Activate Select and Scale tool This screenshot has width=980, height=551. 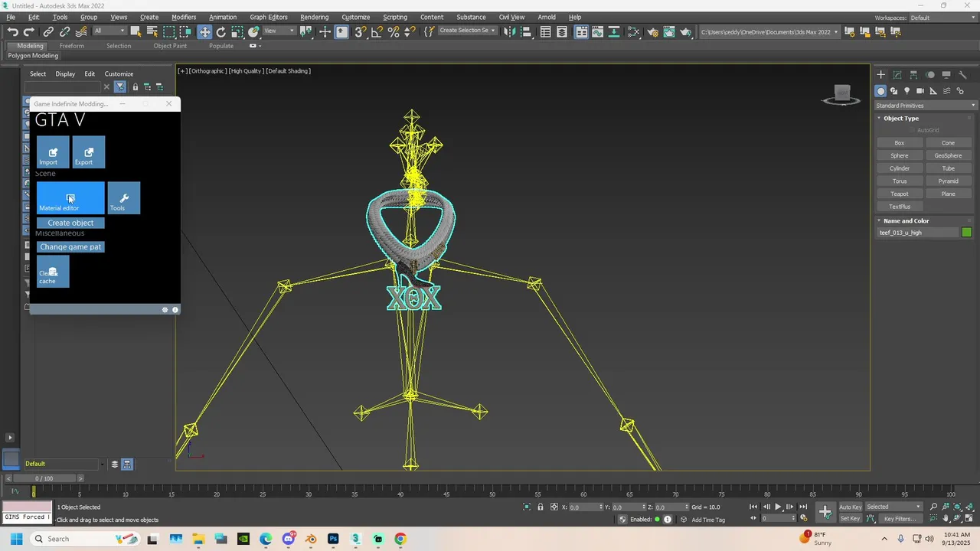tap(237, 31)
